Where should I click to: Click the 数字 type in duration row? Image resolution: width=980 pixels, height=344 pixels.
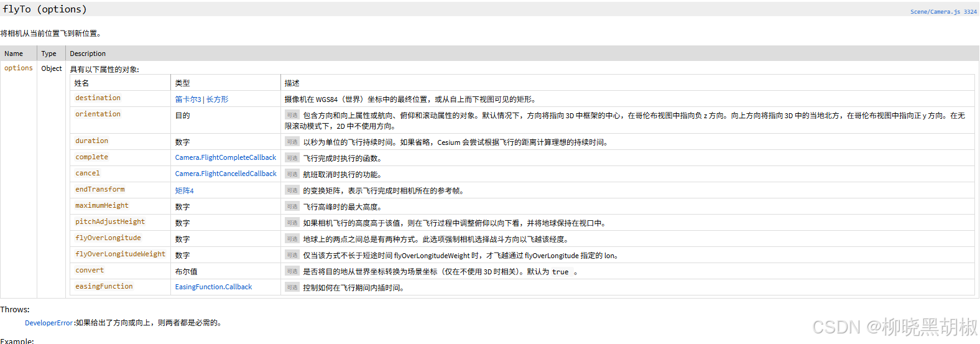click(182, 142)
